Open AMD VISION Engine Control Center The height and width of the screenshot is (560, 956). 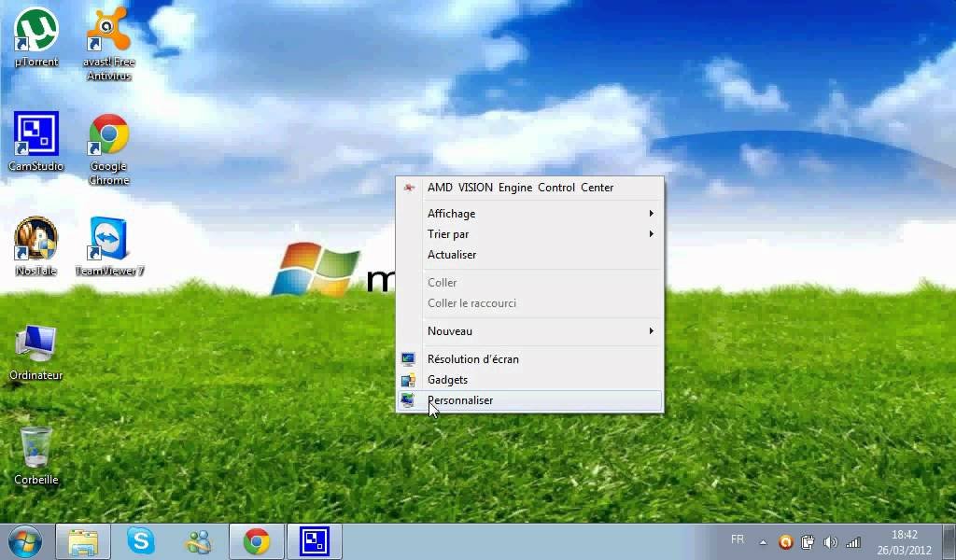[519, 187]
